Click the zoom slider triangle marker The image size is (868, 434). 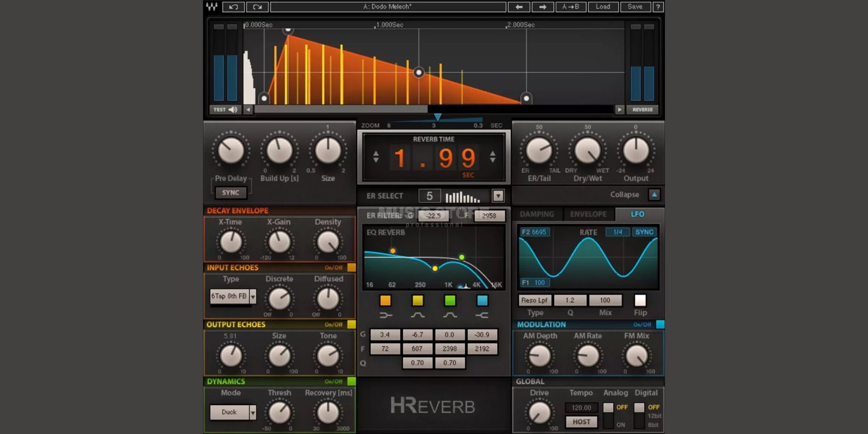(x=437, y=117)
